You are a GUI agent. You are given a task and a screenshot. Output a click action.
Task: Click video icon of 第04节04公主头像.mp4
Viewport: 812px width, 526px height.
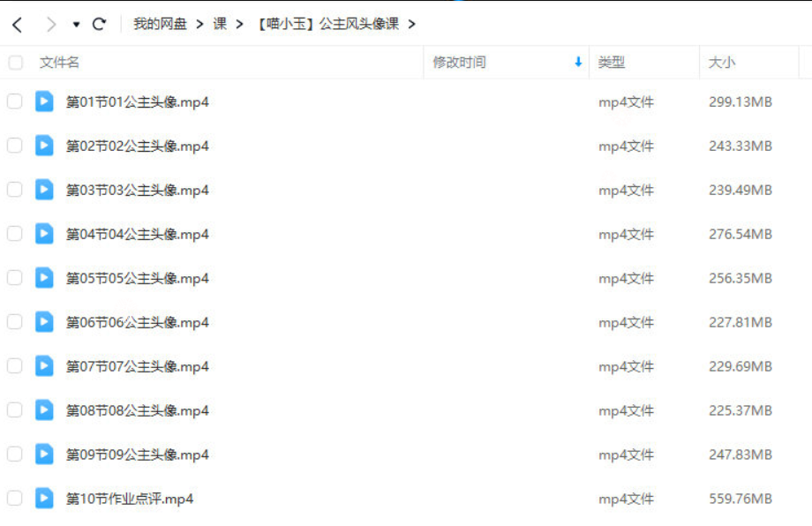tap(44, 234)
